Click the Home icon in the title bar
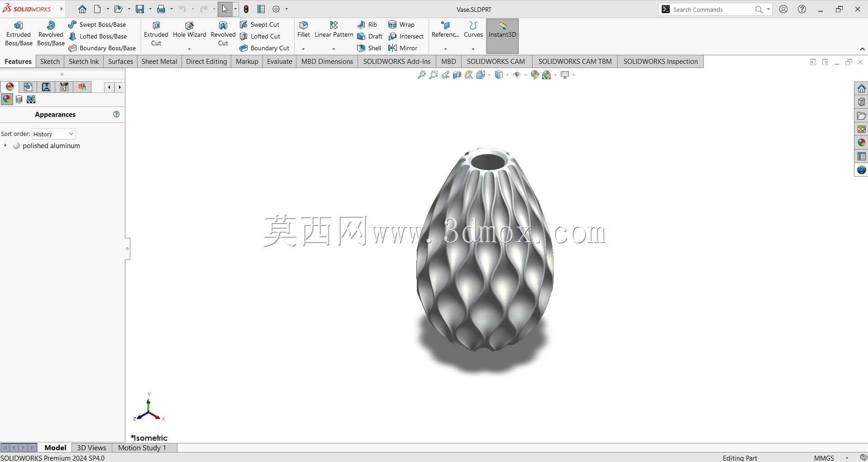868x462 pixels. click(82, 9)
